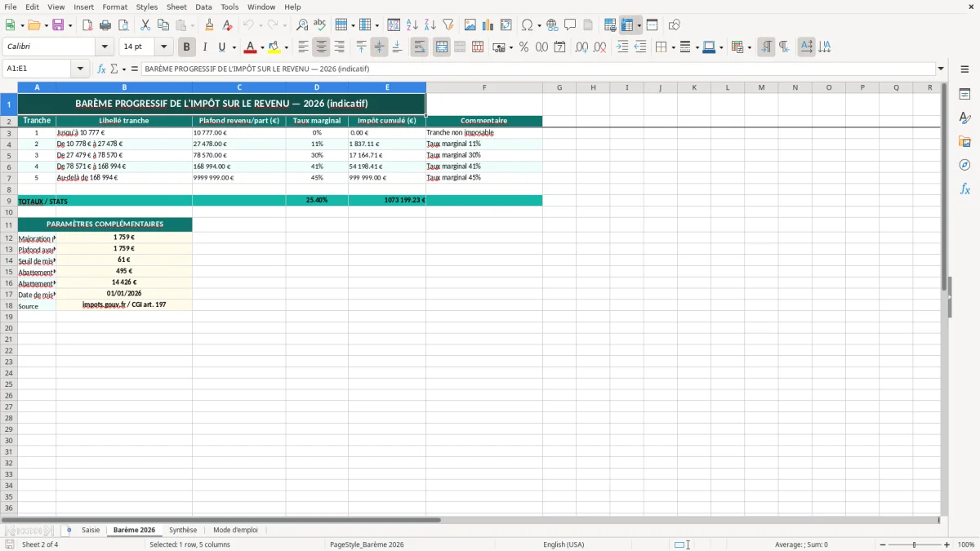Insert Chart icon
This screenshot has height=551, width=980.
click(488, 25)
